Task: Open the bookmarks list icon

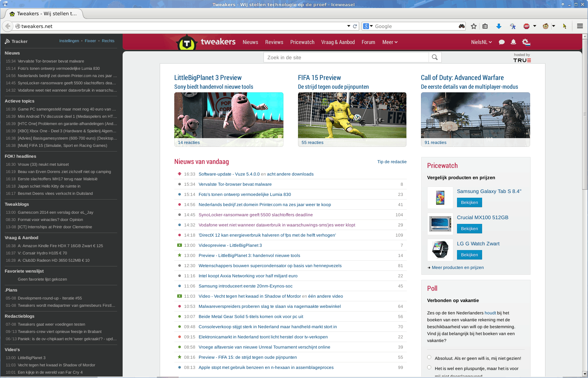Action: [485, 26]
